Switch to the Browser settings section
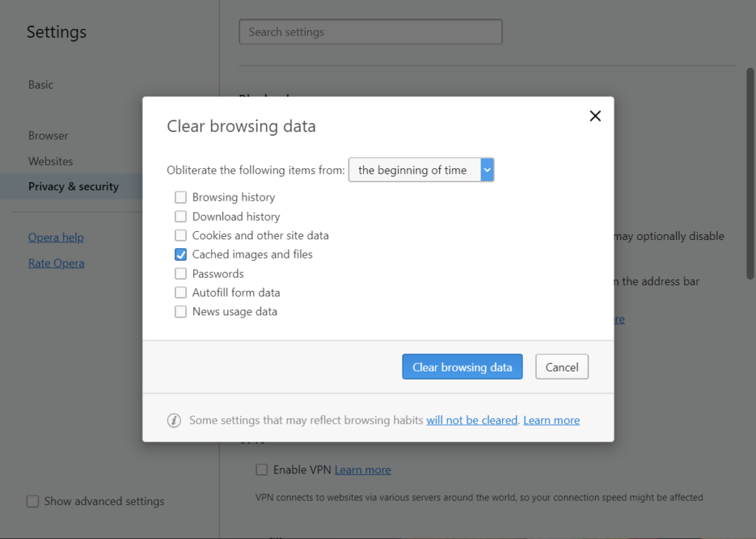The width and height of the screenshot is (756, 539). (48, 135)
